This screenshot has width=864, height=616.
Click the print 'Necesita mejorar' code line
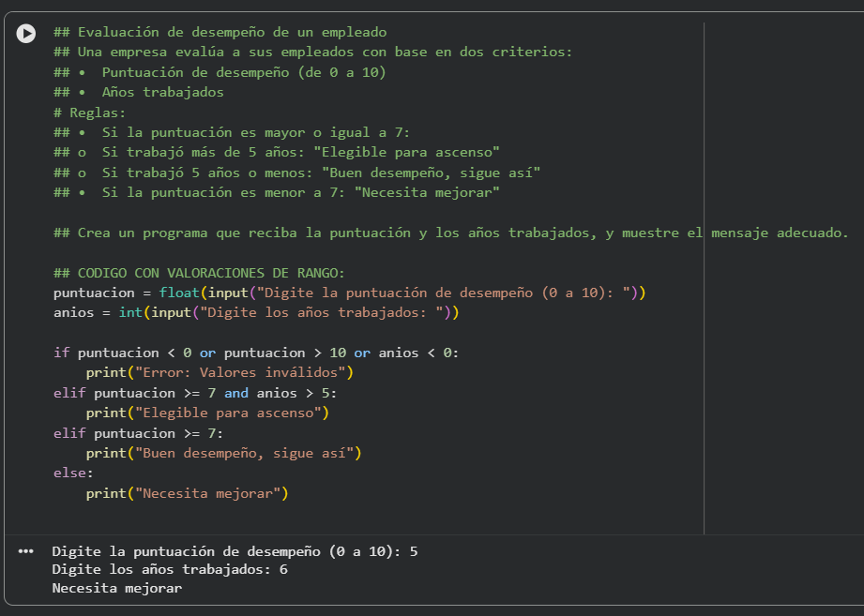(x=187, y=492)
